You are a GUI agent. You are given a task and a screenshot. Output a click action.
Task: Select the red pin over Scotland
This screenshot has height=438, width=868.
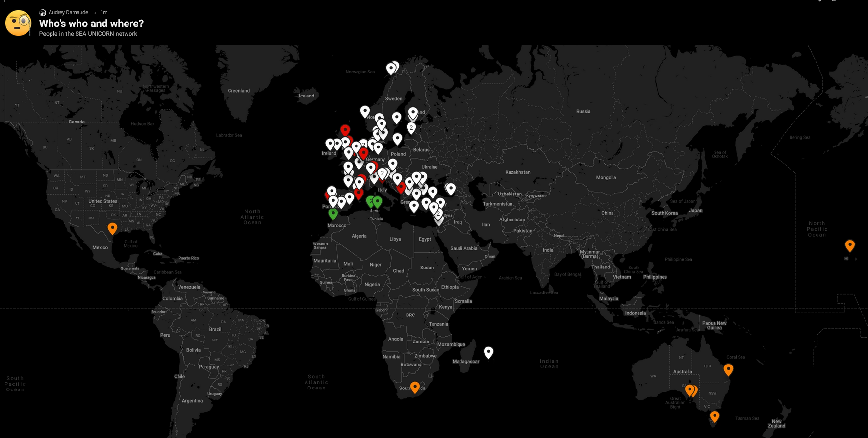pos(345,130)
